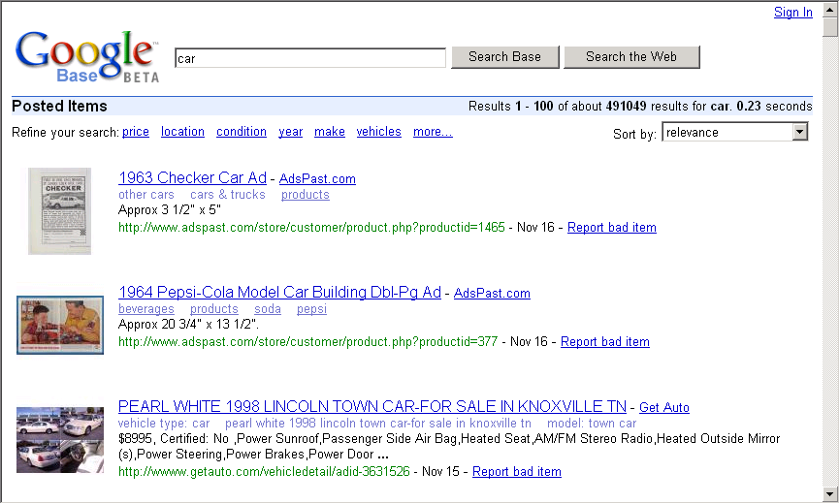Viewport: 840px width, 504px height.
Task: Open the Lincoln Town Car photo thumbnail
Action: (60, 439)
